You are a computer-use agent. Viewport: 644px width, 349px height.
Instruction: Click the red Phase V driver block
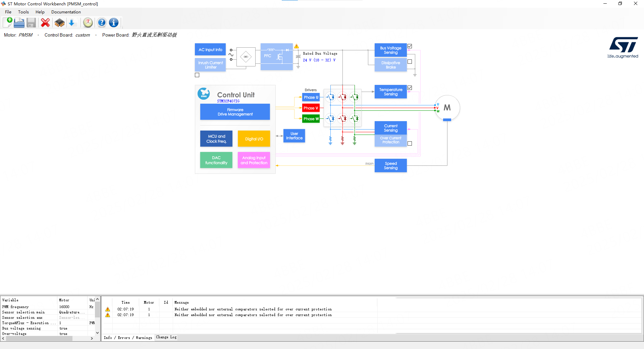point(311,108)
